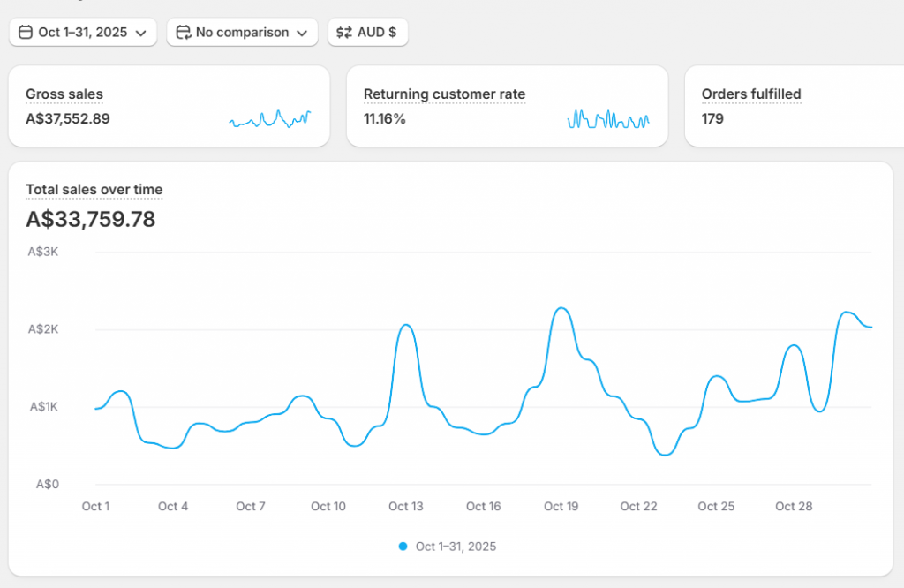This screenshot has height=588, width=904.
Task: Open the AUD $ currency selector
Action: pos(367,32)
